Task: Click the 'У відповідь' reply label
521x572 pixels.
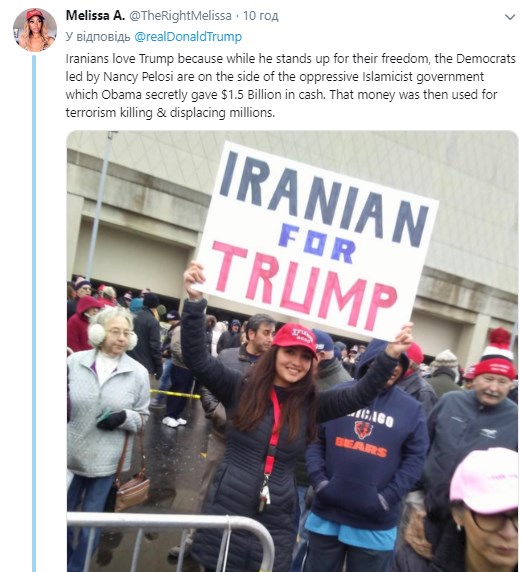Action: [98, 37]
